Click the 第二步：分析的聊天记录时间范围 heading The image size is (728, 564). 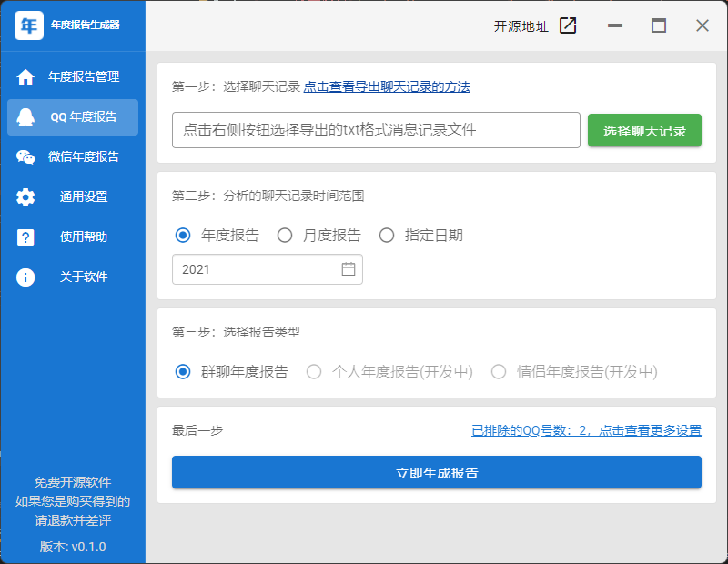[268, 196]
